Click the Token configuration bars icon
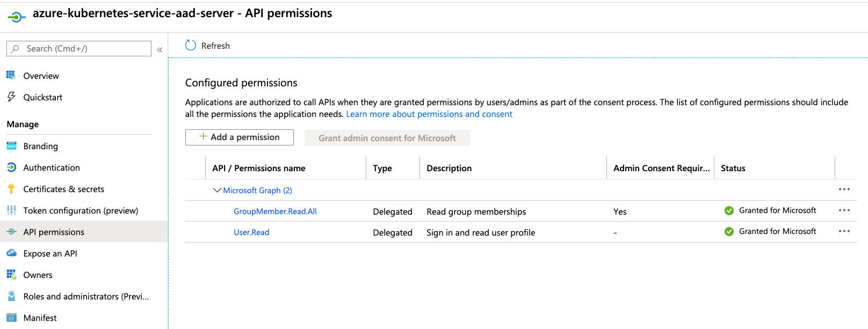Viewport: 868px width, 329px height. 11,210
